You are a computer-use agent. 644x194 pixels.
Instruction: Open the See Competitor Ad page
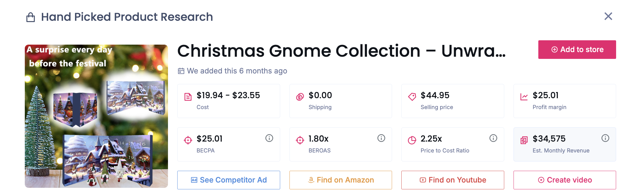point(228,180)
